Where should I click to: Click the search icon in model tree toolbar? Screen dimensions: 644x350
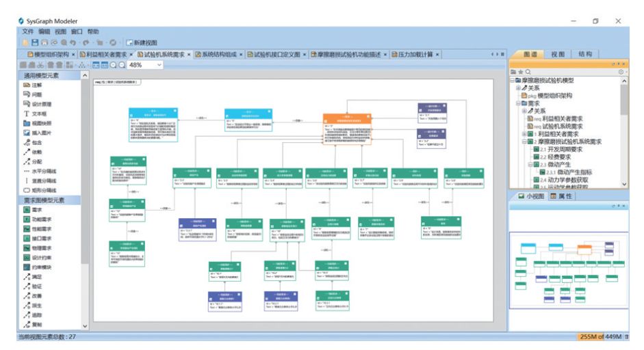coord(528,72)
